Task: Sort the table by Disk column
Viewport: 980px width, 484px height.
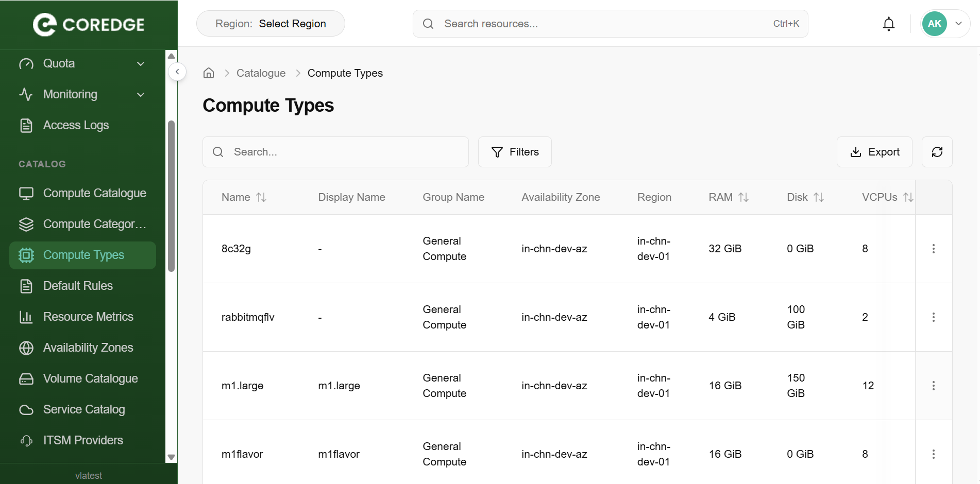Action: 818,197
